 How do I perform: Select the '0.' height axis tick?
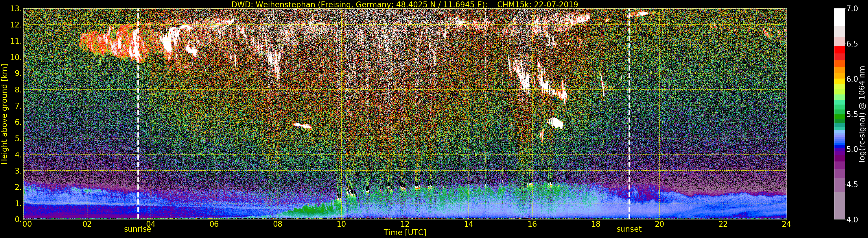[x=18, y=219]
